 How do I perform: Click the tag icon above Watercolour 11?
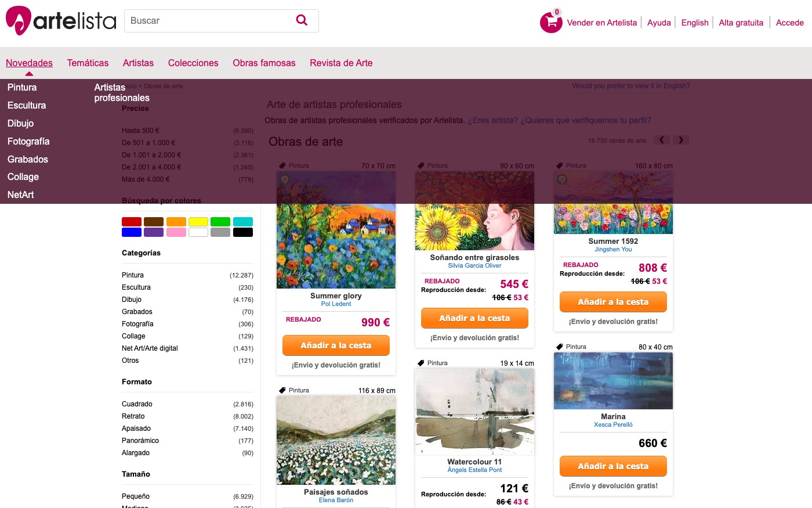click(421, 363)
